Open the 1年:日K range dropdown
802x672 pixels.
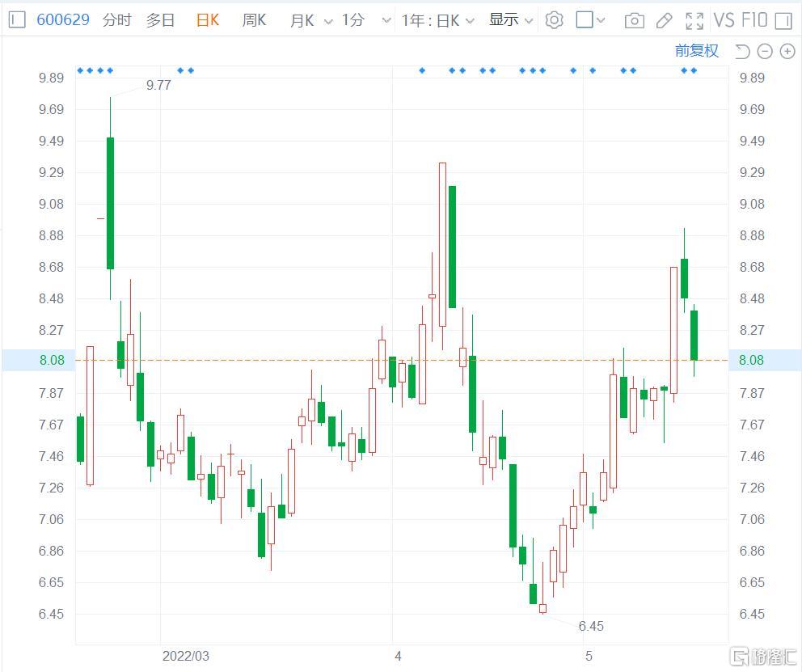point(438,20)
